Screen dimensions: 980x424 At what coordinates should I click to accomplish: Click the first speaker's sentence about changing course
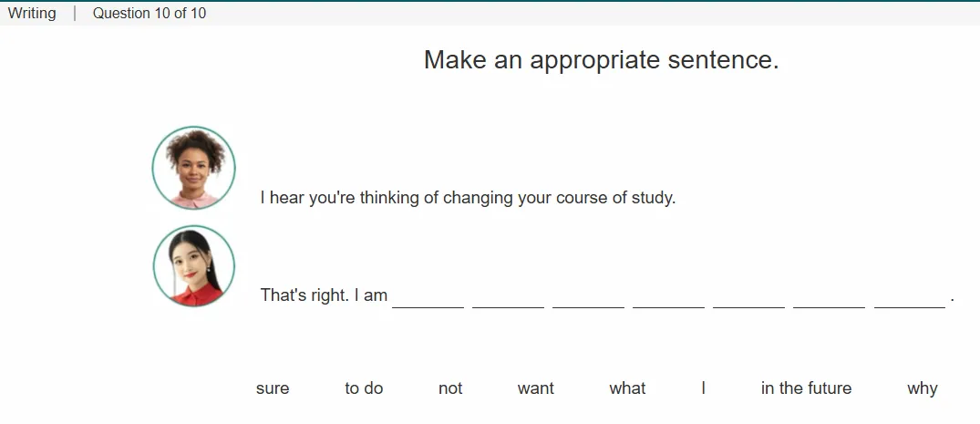click(469, 198)
